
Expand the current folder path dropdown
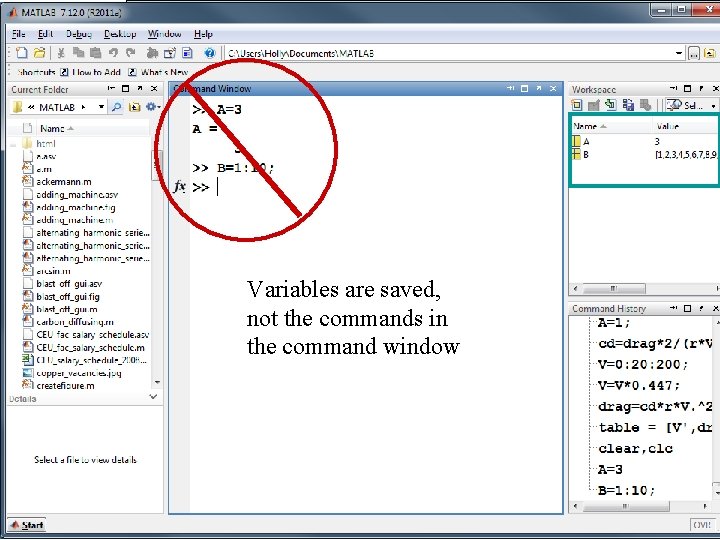coord(679,53)
